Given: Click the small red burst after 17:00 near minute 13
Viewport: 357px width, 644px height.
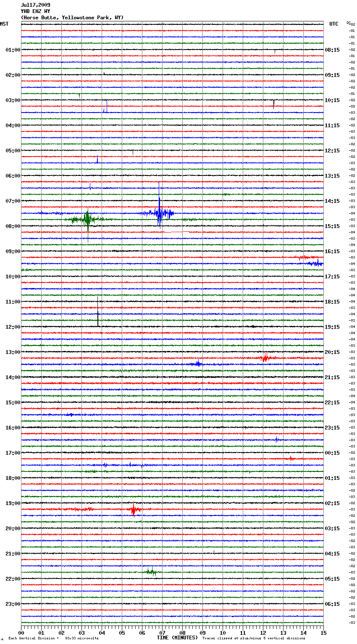Looking at the screenshot, I should pyautogui.click(x=291, y=458).
